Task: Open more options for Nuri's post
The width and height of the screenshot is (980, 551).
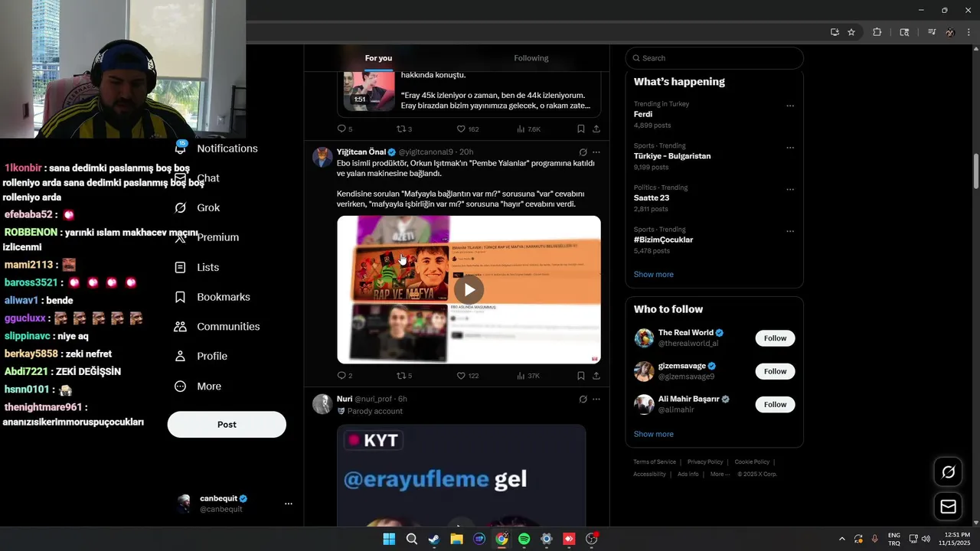Action: point(596,399)
